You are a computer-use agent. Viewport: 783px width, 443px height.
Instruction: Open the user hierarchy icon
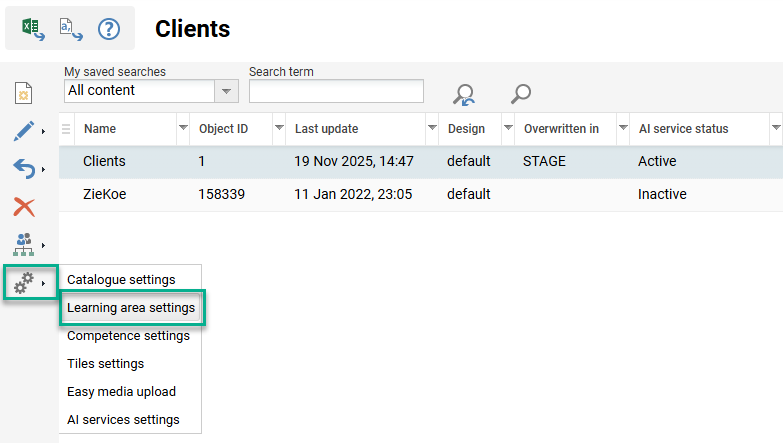(x=23, y=245)
